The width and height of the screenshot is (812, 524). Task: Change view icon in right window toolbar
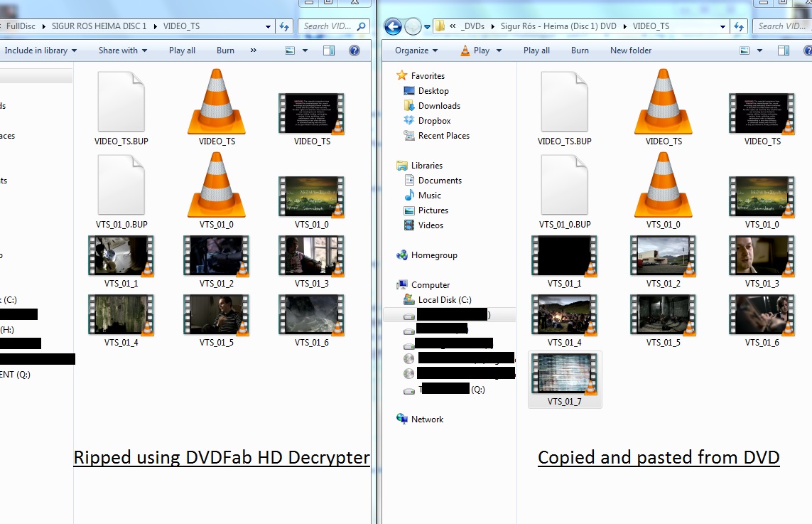745,50
